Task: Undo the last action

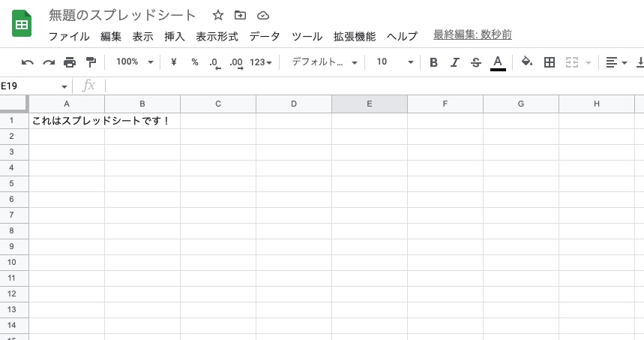Action: point(28,62)
